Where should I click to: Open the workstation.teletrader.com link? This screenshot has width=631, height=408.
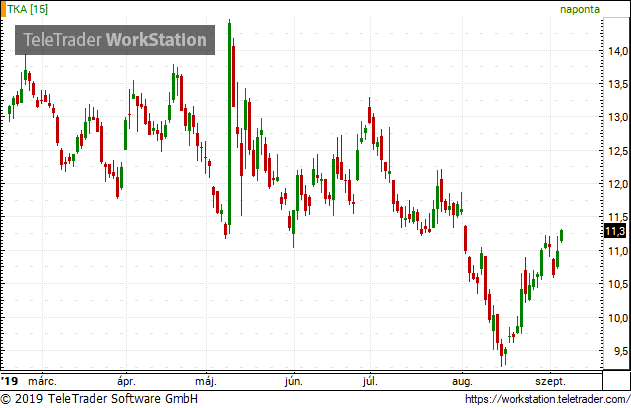547,399
